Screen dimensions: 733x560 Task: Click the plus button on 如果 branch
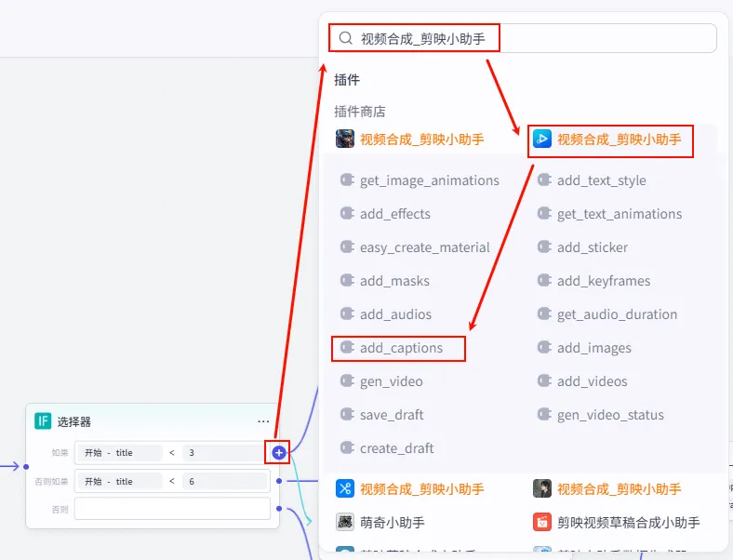point(279,452)
